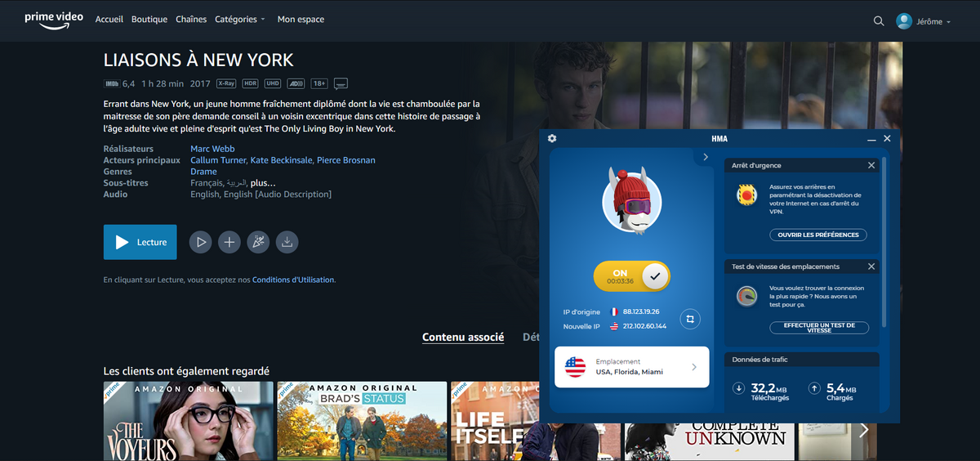Close the HMA window

tap(888, 139)
